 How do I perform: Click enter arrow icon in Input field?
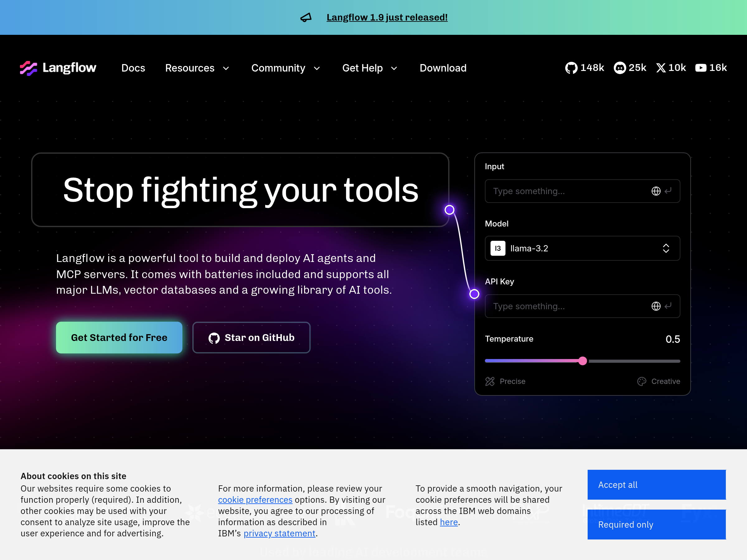[668, 191]
